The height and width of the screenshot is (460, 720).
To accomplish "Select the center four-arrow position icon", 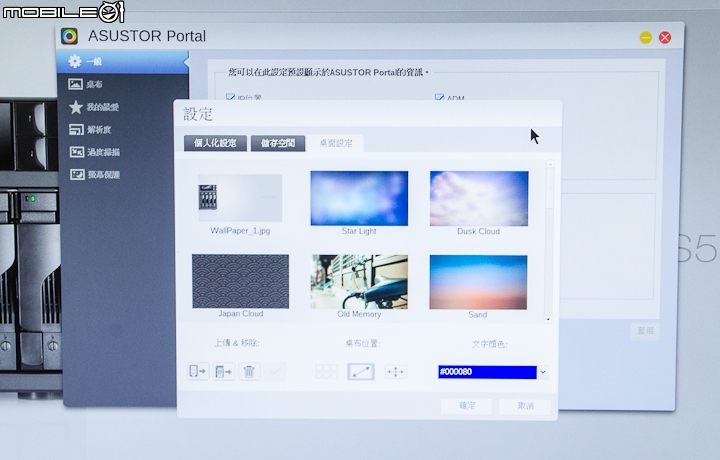I will [x=395, y=371].
